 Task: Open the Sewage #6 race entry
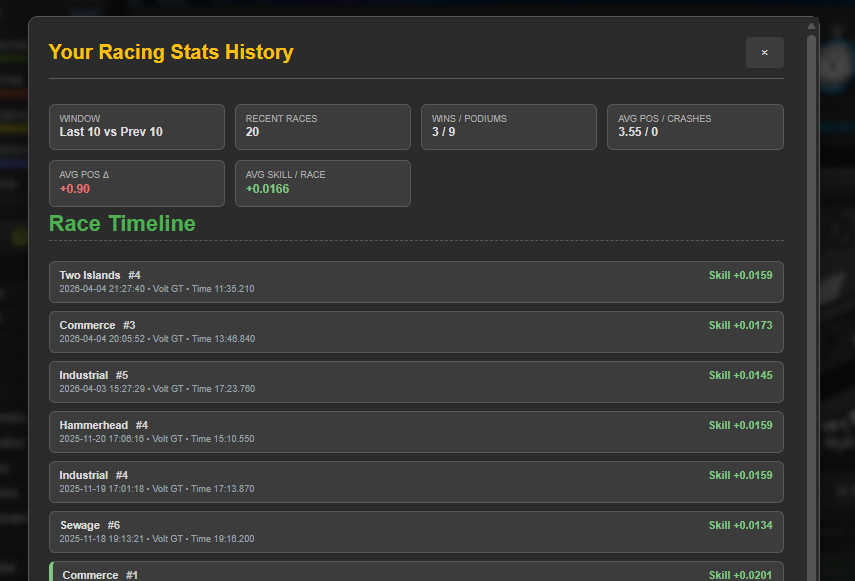(416, 532)
